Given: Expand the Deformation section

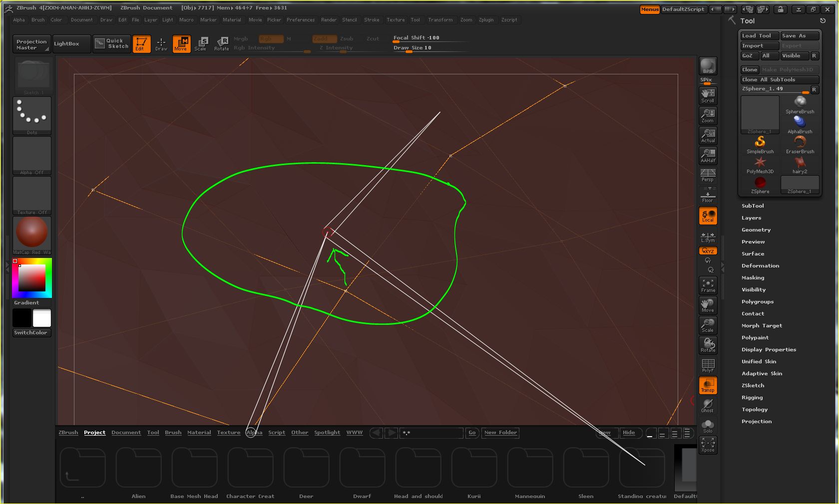Looking at the screenshot, I should (x=760, y=265).
